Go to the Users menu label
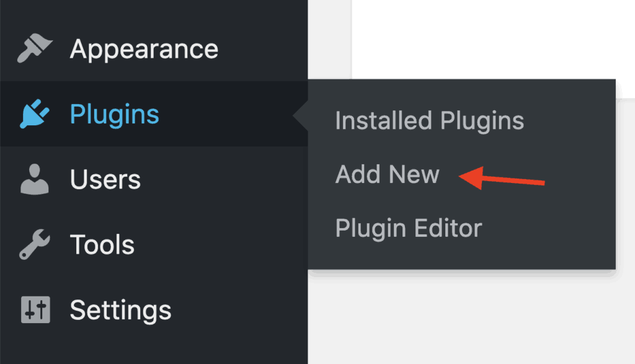Viewport: 635px width, 364px height. click(105, 179)
